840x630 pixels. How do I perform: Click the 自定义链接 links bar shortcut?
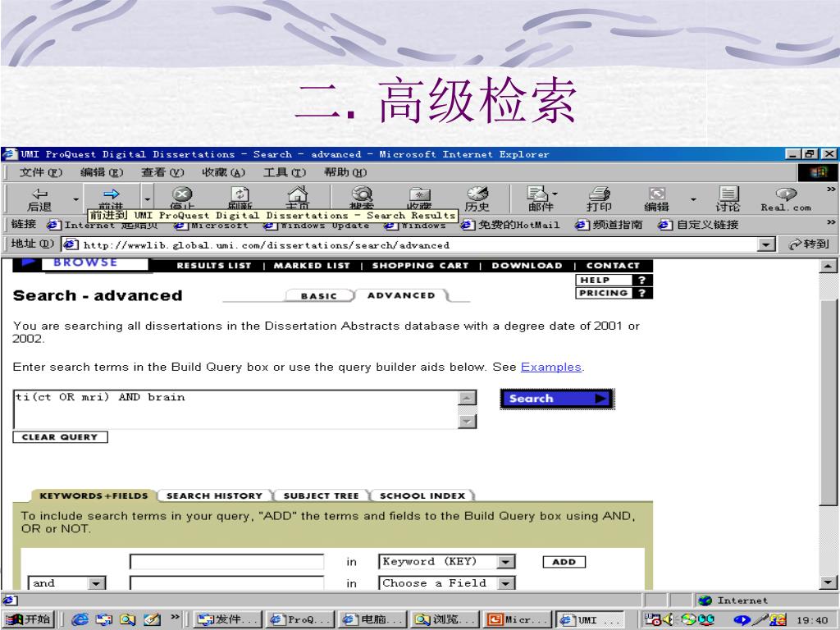pyautogui.click(x=699, y=225)
